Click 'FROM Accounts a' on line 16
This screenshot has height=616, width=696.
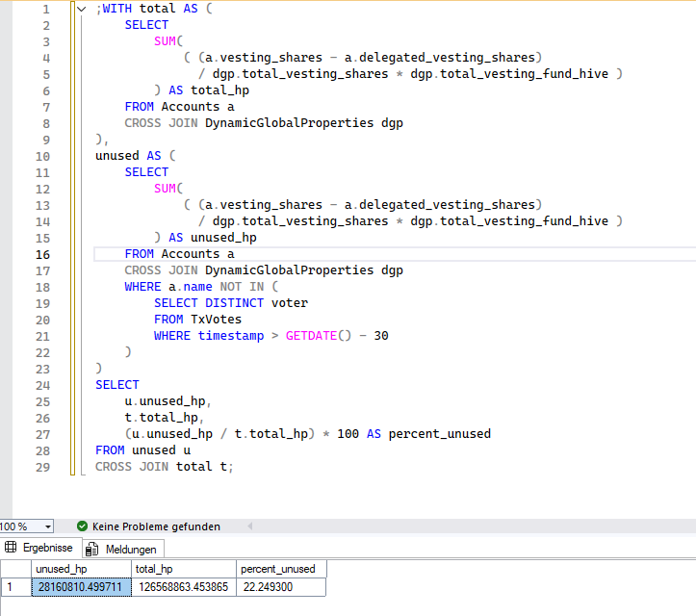179,254
